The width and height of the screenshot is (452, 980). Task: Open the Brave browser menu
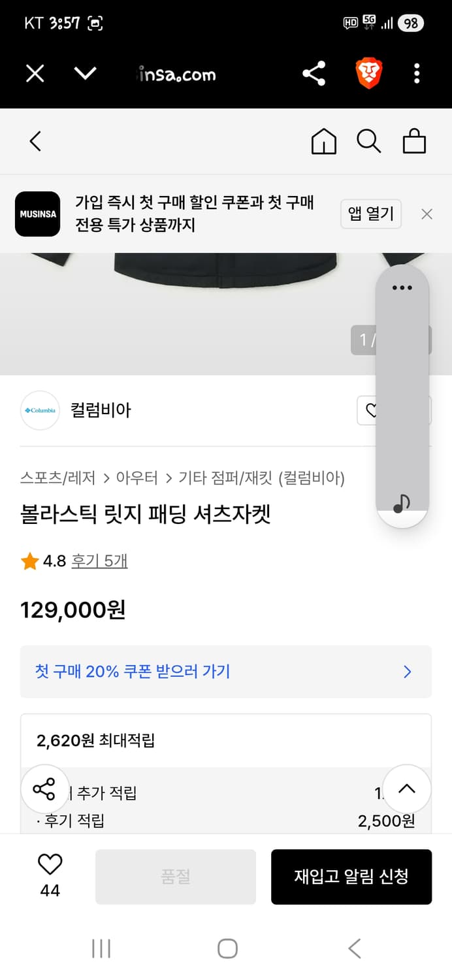pos(416,73)
